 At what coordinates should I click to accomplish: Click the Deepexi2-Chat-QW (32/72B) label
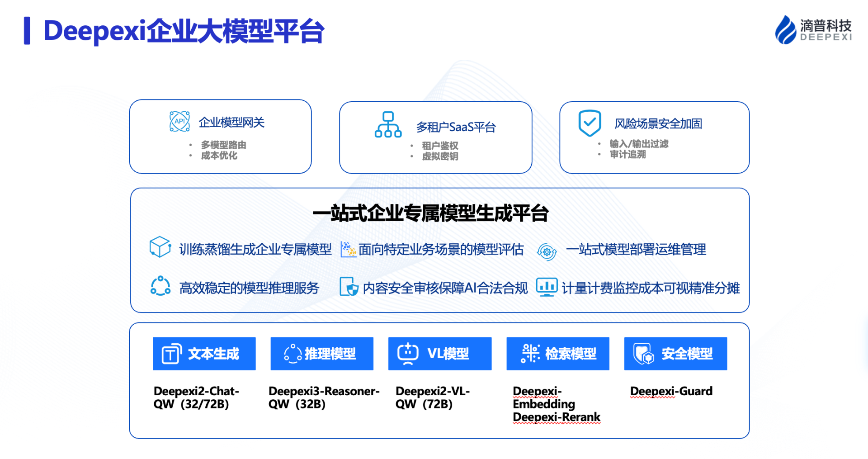coord(196,397)
